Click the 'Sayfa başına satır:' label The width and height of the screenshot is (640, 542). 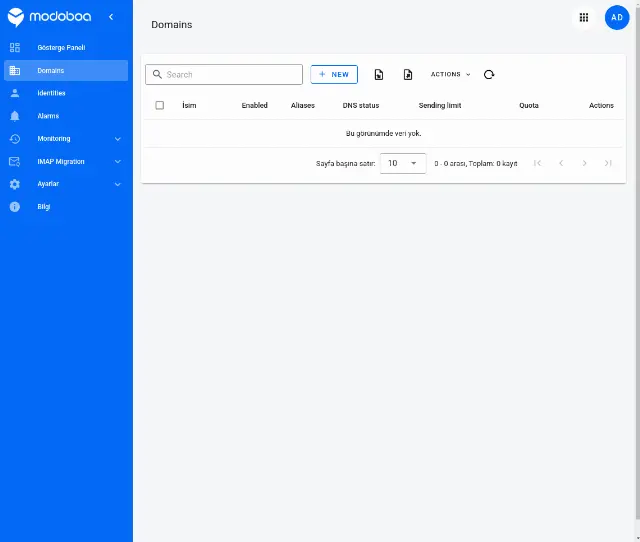tap(345, 163)
